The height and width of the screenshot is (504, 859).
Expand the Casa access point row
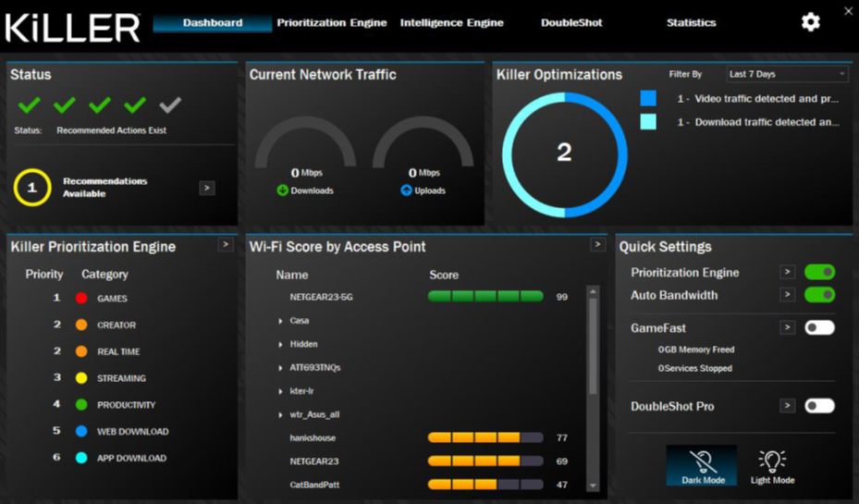[x=280, y=321]
